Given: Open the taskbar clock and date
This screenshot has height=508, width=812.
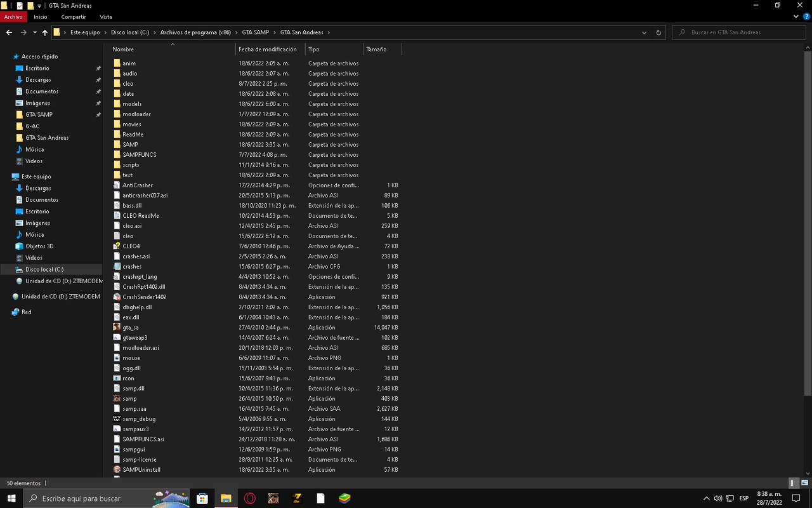Looking at the screenshot, I should (x=771, y=498).
